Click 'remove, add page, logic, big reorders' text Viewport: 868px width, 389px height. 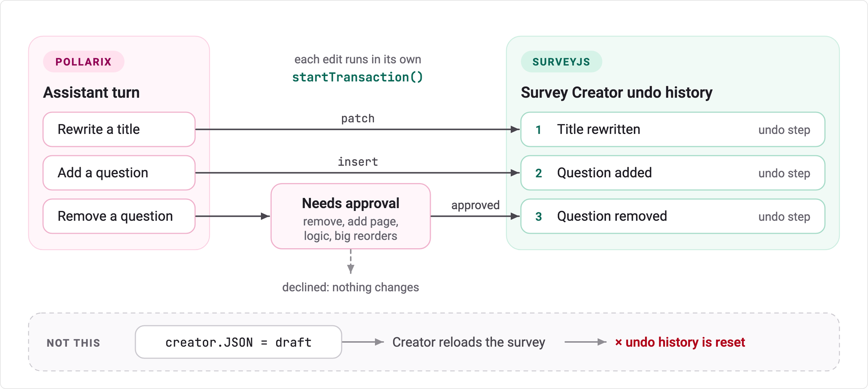pos(350,228)
